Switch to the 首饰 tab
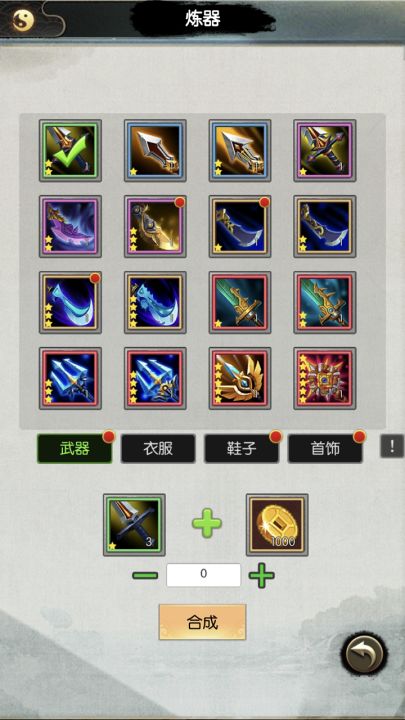The image size is (405, 720). coord(325,449)
